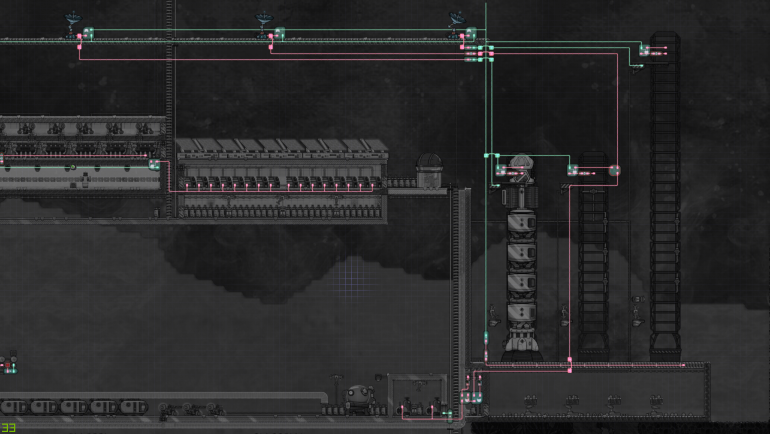Viewport: 770px width, 434px height.
Task: Select the fifth storage tank from left
Action: tap(133, 407)
